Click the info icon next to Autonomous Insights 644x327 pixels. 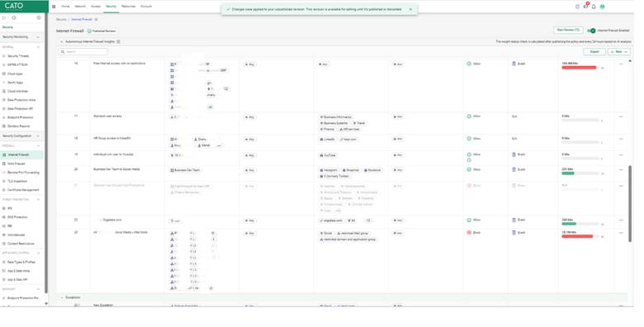[118, 41]
